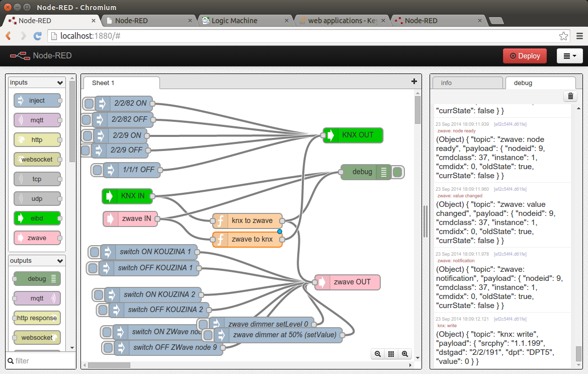Clear debug messages with trash icon
The width and height of the screenshot is (588, 374).
pyautogui.click(x=570, y=97)
